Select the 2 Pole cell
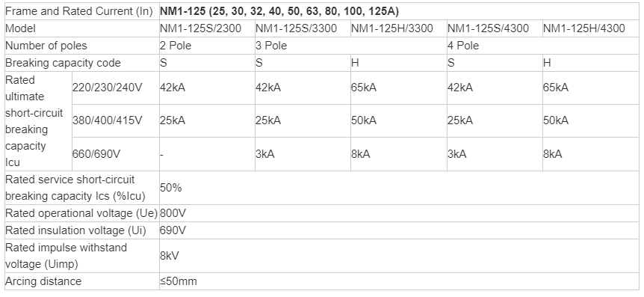644x297 pixels. [x=207, y=45]
